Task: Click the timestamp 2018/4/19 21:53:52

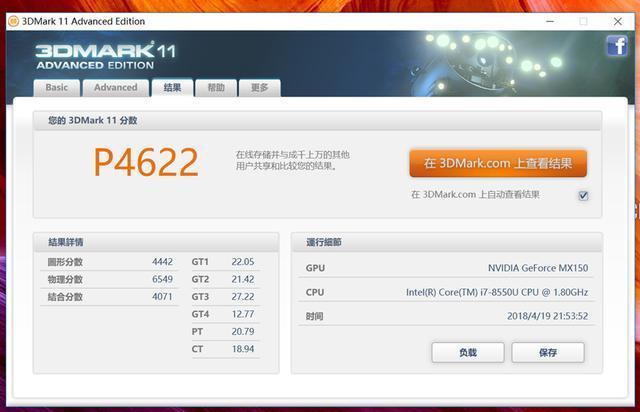Action: point(547,316)
